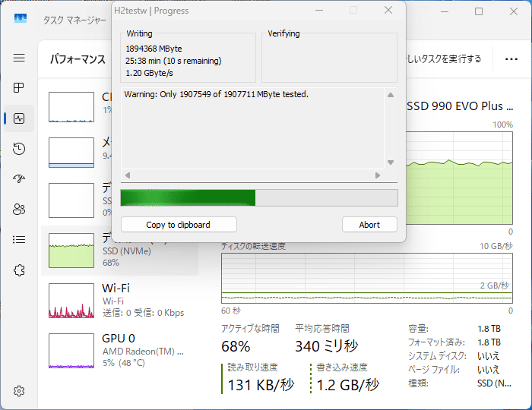This screenshot has height=410, width=532.
Task: Open the Startup apps sidebar icon
Action: (x=19, y=179)
